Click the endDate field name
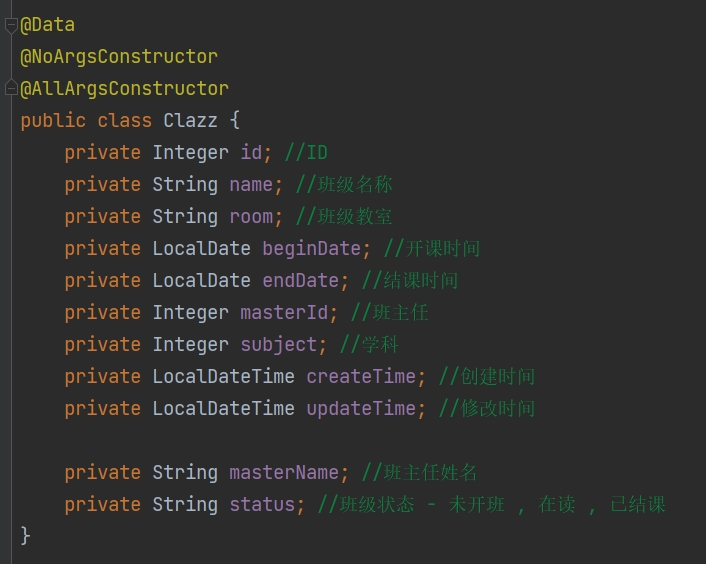The width and height of the screenshot is (706, 564). [300, 281]
